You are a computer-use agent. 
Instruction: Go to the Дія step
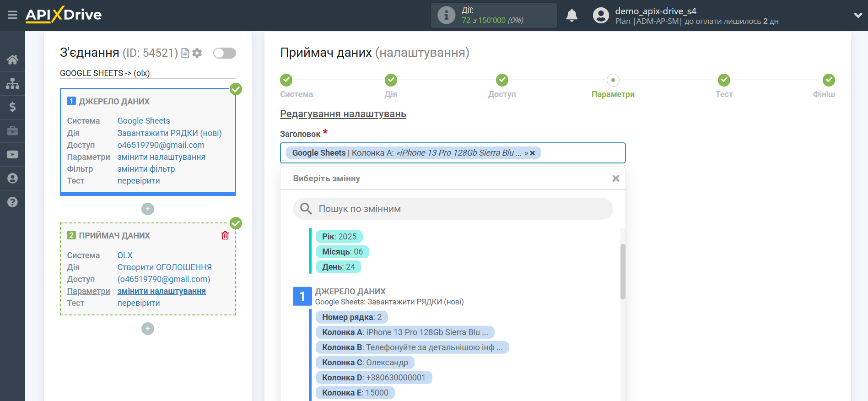pos(391,80)
